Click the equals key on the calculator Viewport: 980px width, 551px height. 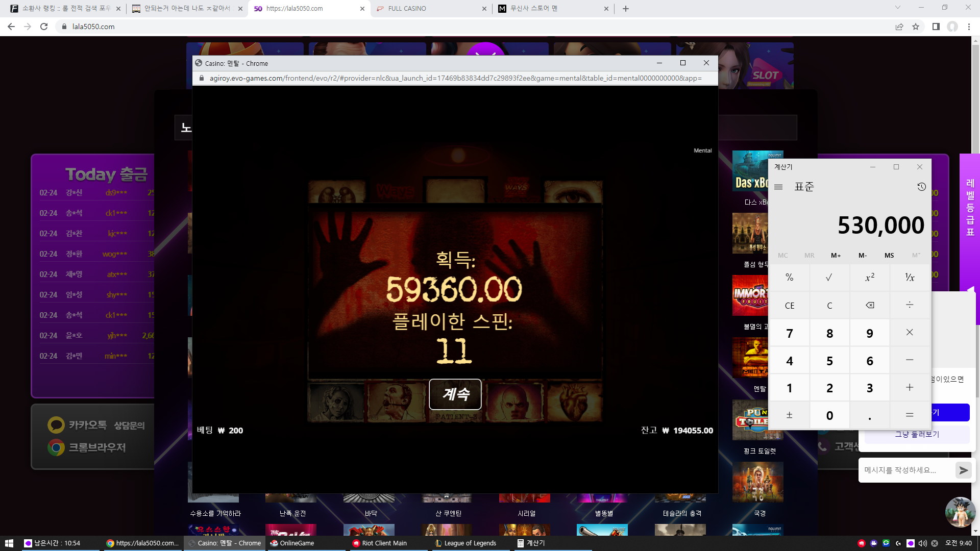(910, 415)
